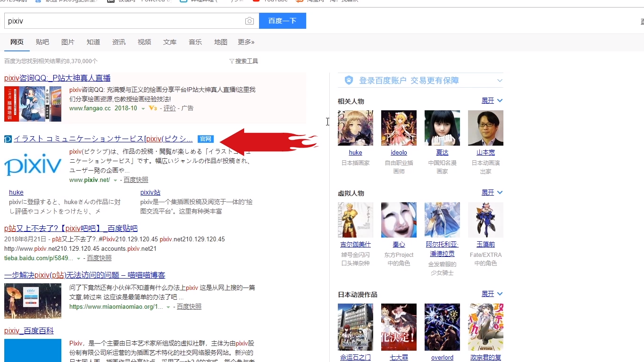Expand the login banner chevron

click(500, 81)
